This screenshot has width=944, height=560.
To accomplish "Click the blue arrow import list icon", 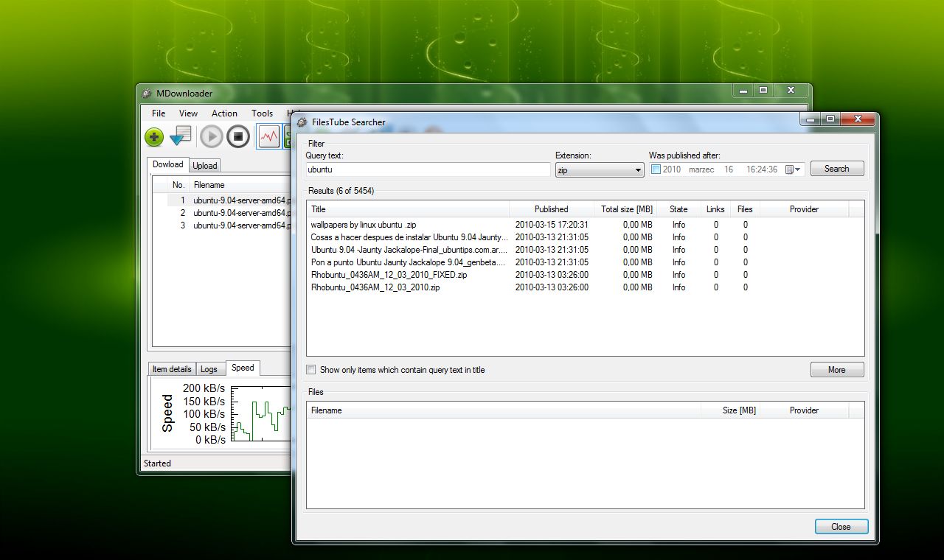I will [x=180, y=136].
